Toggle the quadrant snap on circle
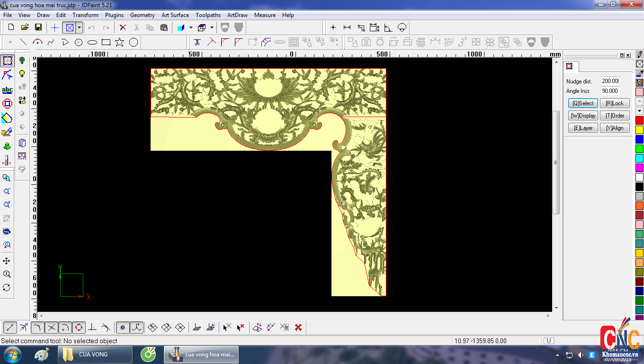Screen dimensions: 644x364 pos(79,327)
